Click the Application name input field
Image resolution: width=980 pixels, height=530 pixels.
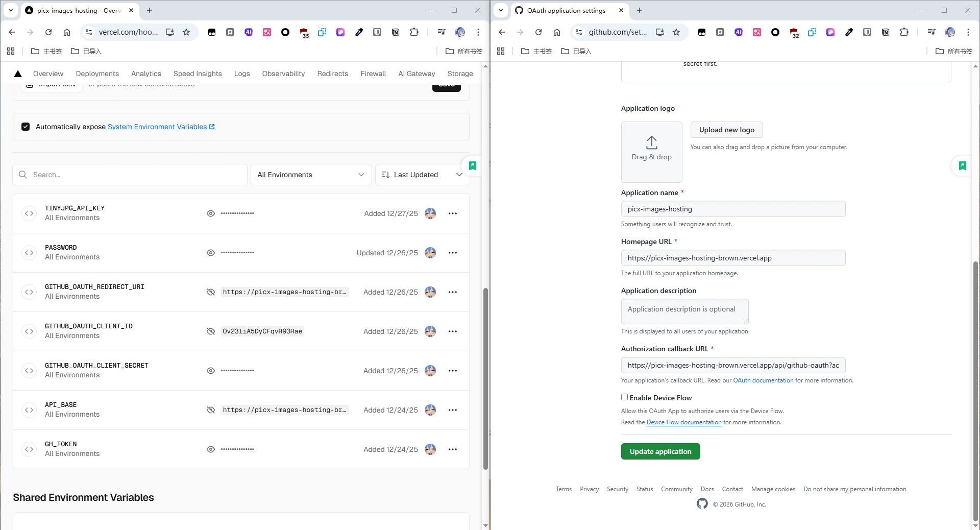point(733,209)
